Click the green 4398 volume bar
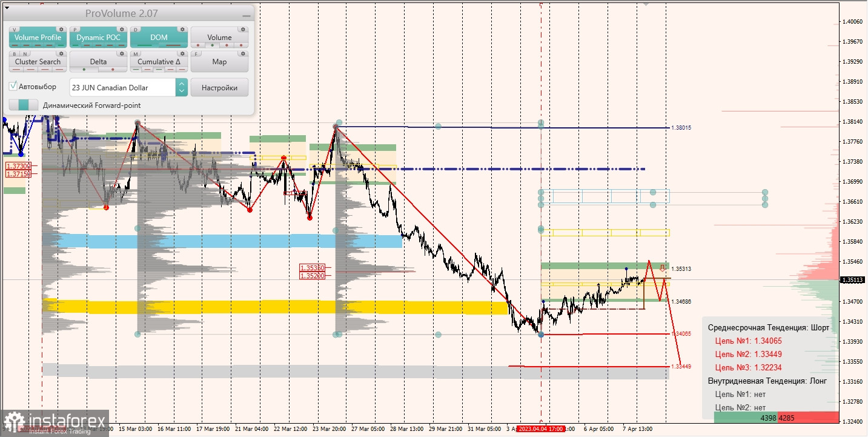 click(746, 418)
